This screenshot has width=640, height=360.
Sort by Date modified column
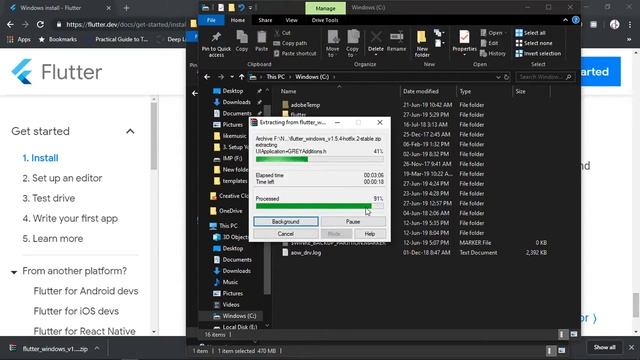coord(421,91)
